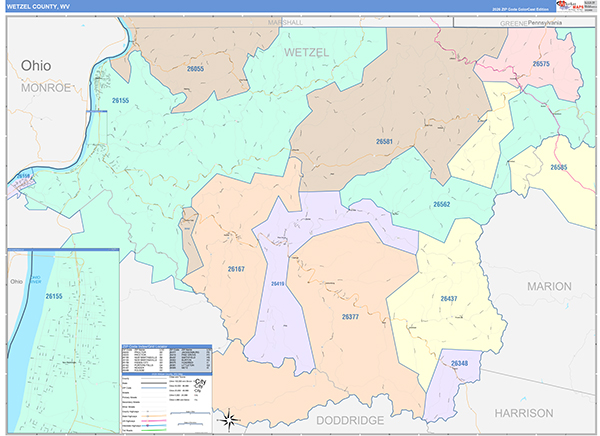Image resolution: width=600 pixels, height=436 pixels.
Task: Click the 'Ohio' label in the inset map
Action: [16, 282]
